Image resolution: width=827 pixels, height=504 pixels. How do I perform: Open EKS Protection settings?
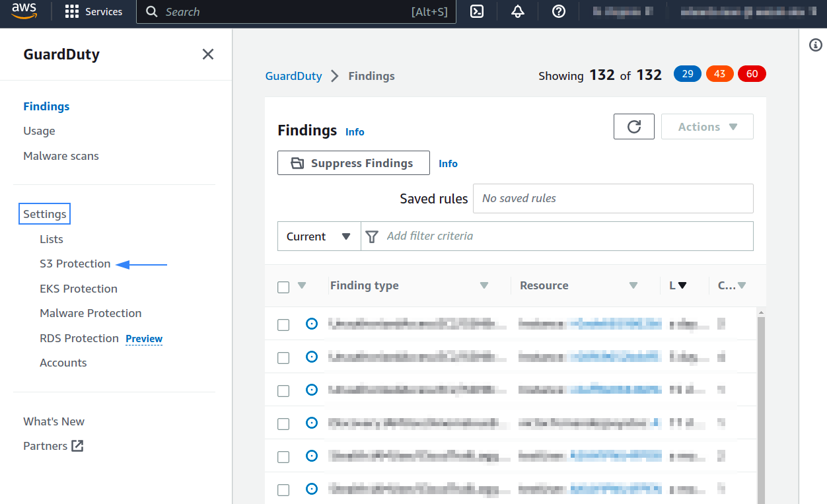(x=79, y=289)
